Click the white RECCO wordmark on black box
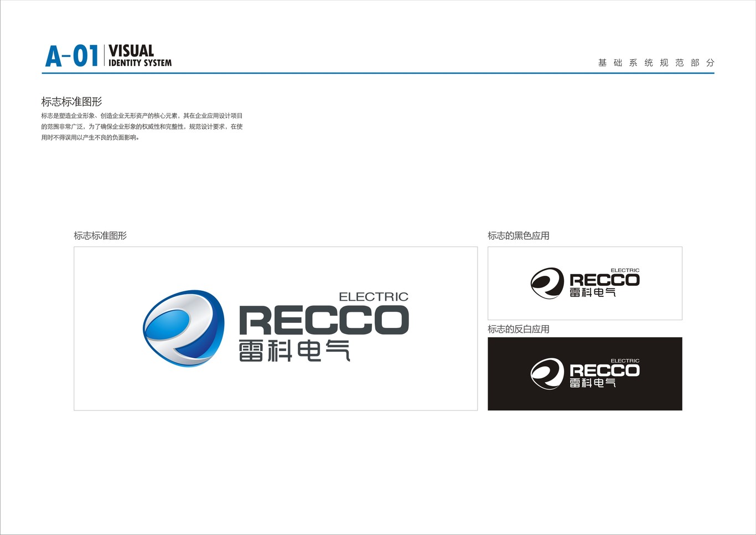756x535 pixels. (x=604, y=371)
